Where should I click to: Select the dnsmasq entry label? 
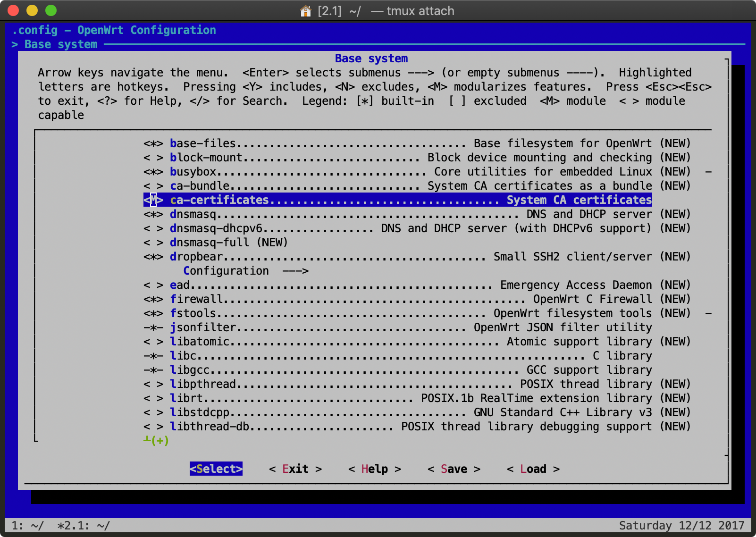[193, 214]
